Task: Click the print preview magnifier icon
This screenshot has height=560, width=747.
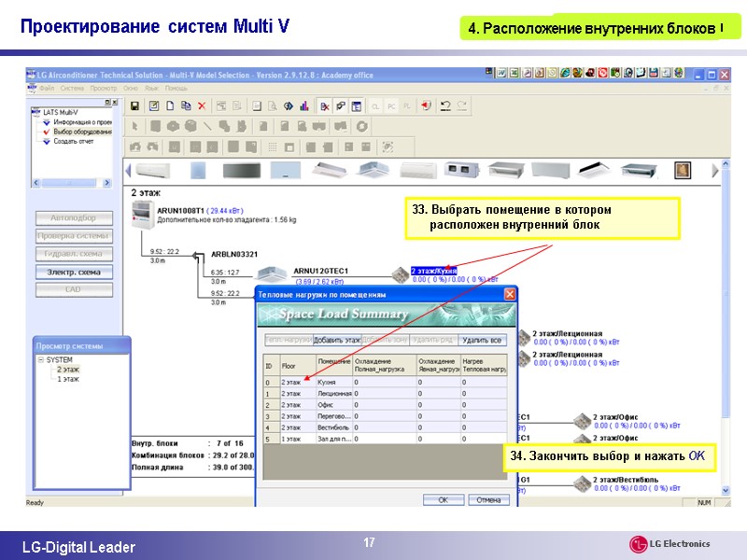Action: pyautogui.click(x=273, y=105)
